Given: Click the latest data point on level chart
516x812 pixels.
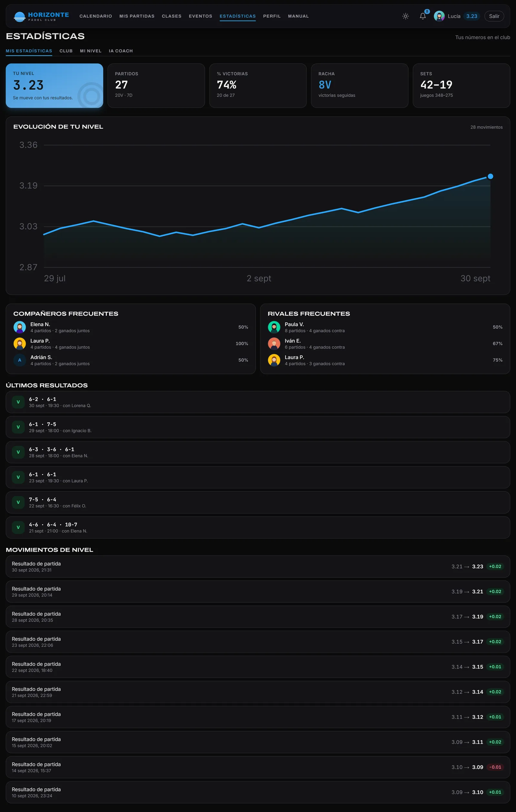Looking at the screenshot, I should (x=491, y=176).
